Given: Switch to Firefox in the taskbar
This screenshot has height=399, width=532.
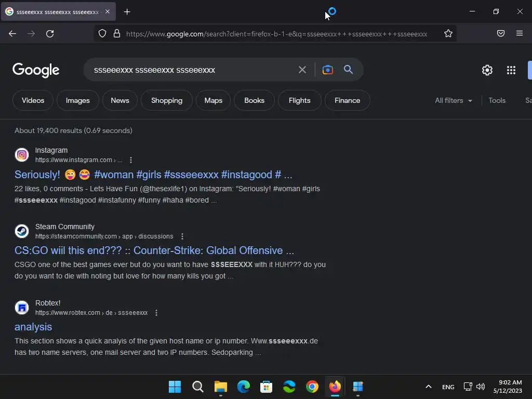Looking at the screenshot, I should click(335, 387).
